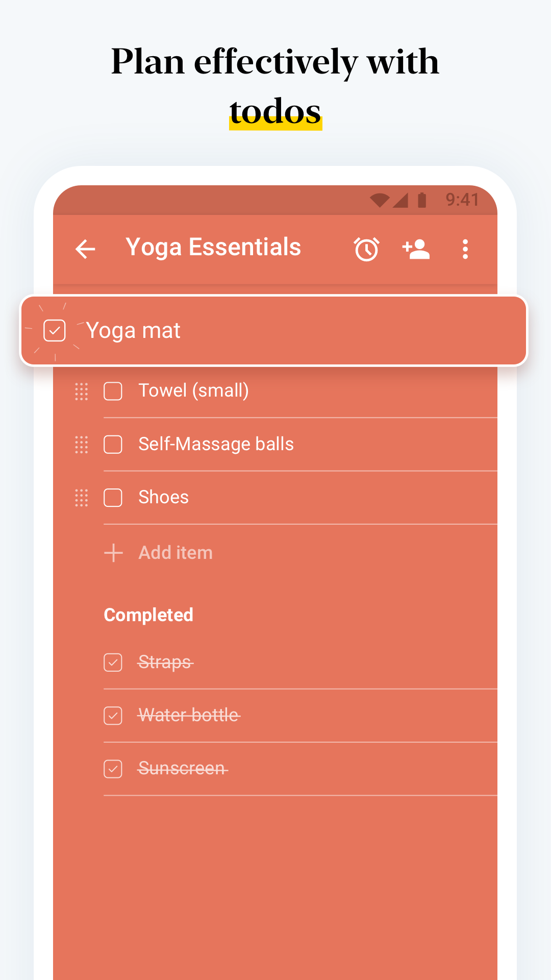Tap the Yoga mat text label
Screen dimensions: 551x980
click(133, 330)
